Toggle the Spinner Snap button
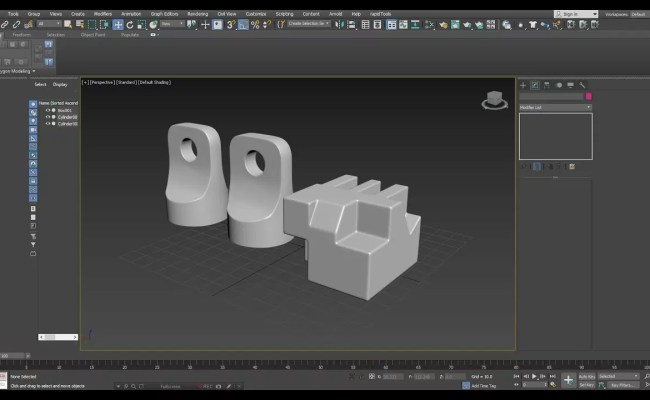 coord(267,25)
